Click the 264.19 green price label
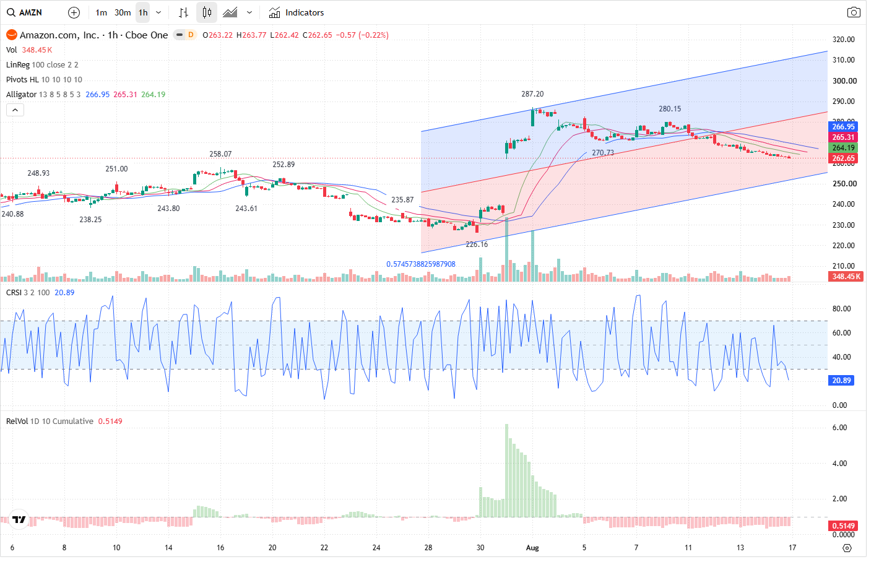 pyautogui.click(x=843, y=148)
